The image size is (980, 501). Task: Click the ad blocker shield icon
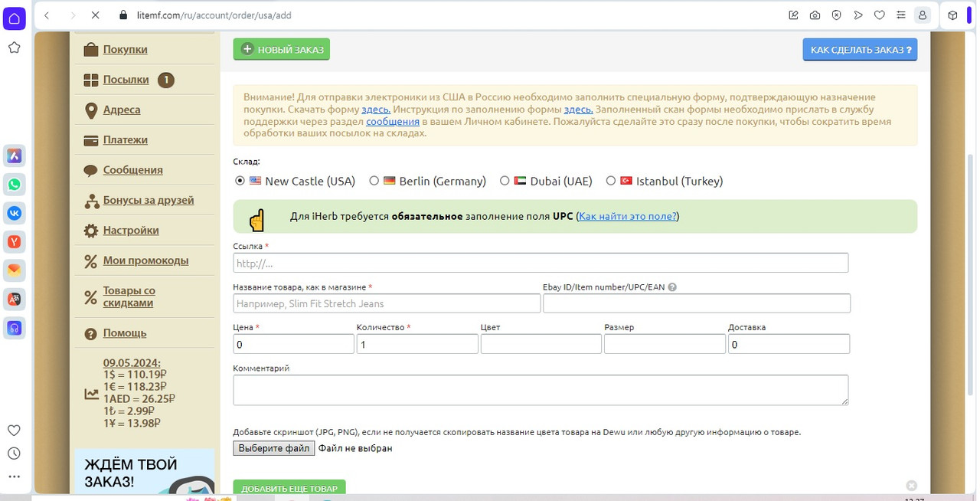coord(837,15)
